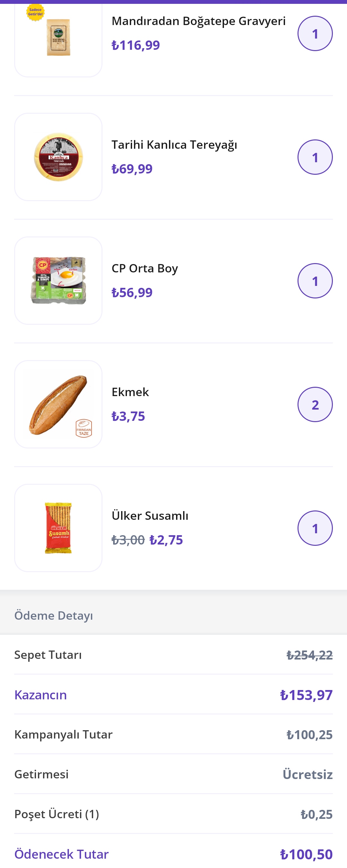Open the CP Orta Boy eggs thumbnail

tap(58, 281)
